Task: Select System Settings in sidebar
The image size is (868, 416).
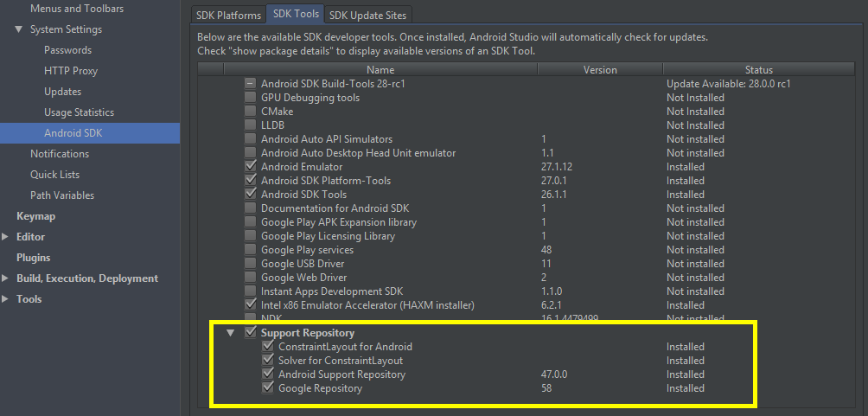Action: click(x=66, y=29)
